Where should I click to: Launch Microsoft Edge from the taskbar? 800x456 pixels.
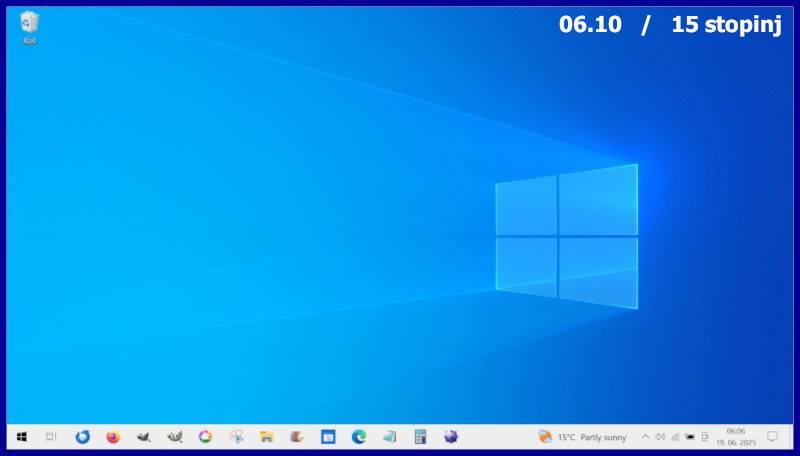[359, 437]
